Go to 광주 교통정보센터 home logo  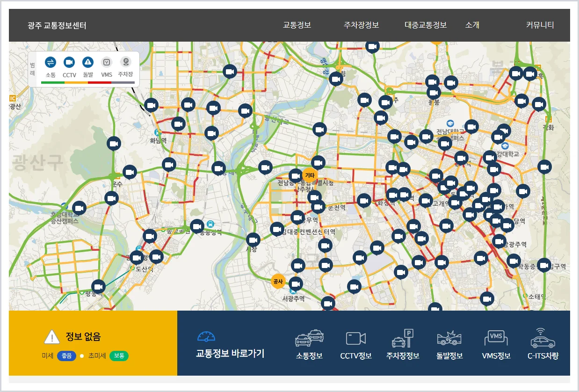tap(57, 25)
